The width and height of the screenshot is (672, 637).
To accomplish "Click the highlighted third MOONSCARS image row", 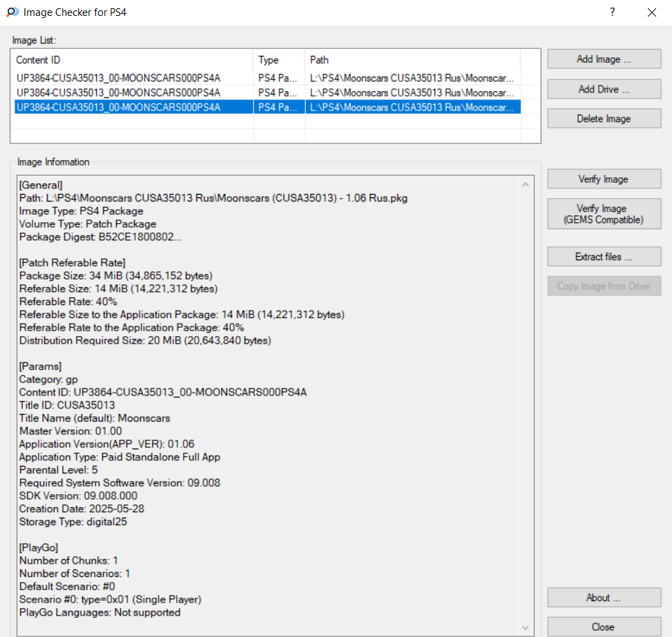I will (x=267, y=107).
